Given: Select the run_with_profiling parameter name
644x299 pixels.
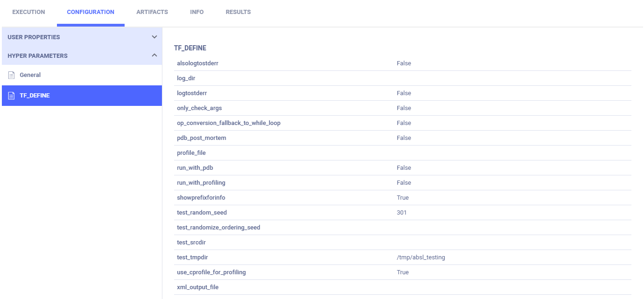Looking at the screenshot, I should point(201,182).
